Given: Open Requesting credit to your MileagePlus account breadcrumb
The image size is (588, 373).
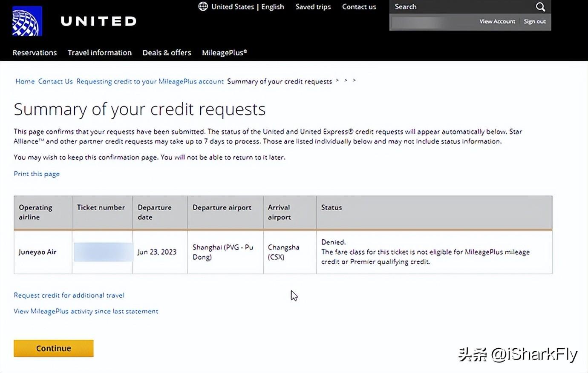Looking at the screenshot, I should (150, 81).
